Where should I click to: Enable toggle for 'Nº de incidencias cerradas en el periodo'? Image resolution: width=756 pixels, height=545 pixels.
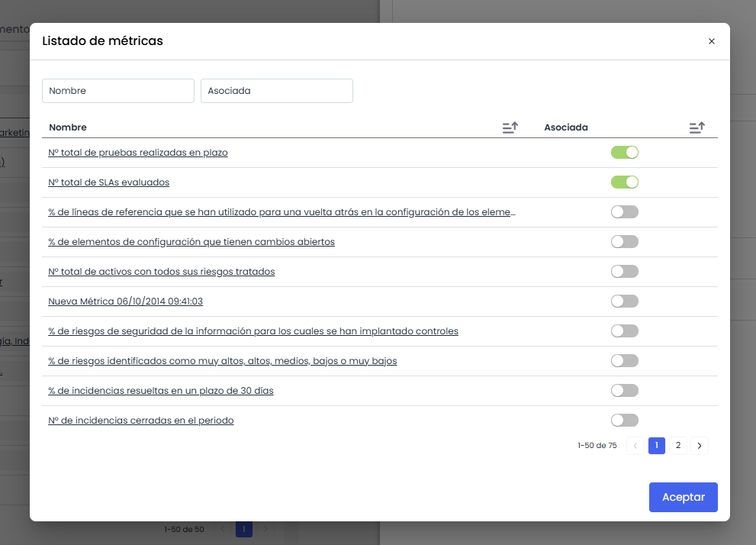coord(624,421)
